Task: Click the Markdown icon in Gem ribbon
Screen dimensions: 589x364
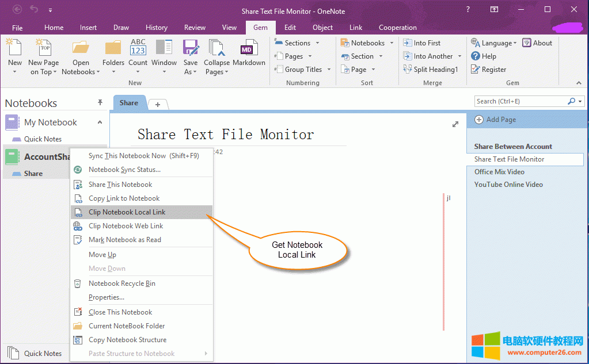Action: pos(249,49)
